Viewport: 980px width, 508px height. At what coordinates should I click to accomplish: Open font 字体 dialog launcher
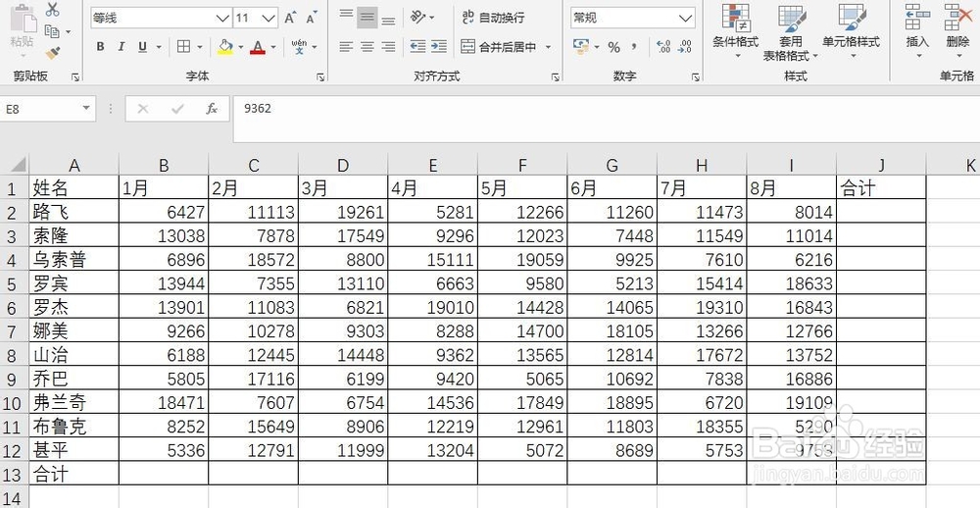(320, 76)
